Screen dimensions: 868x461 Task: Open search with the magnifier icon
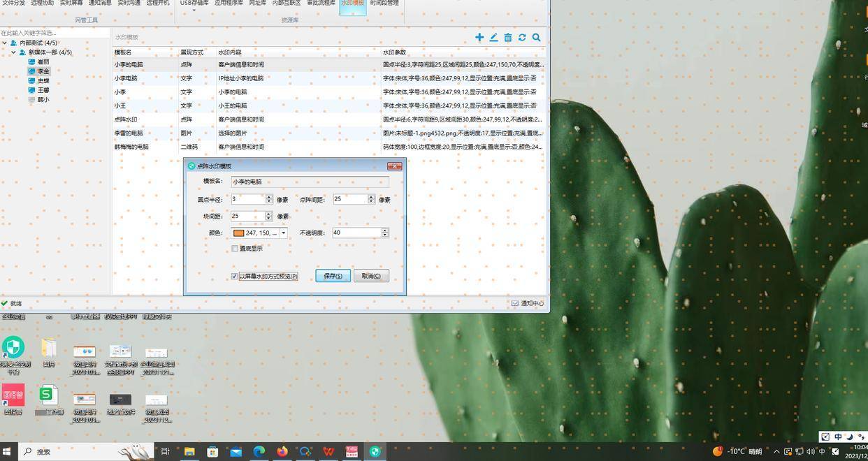(x=537, y=37)
